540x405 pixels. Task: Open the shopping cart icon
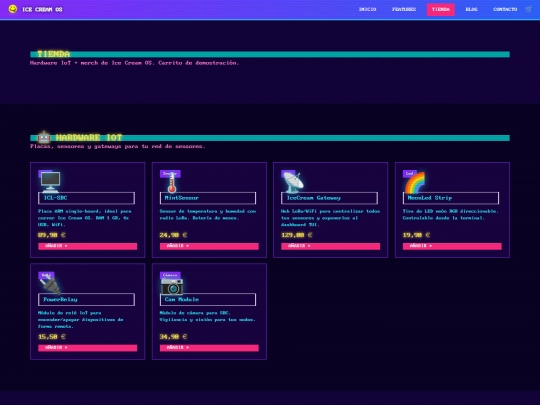tap(529, 9)
